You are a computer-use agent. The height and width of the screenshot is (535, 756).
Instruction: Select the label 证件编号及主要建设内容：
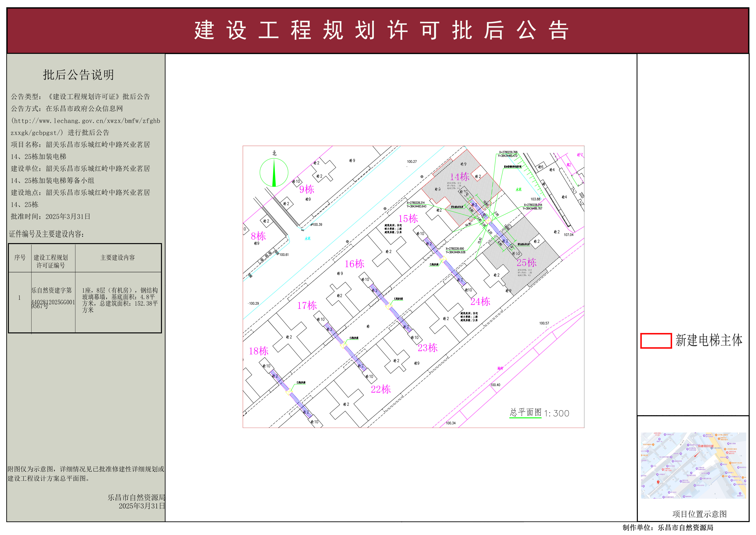pyautogui.click(x=46, y=234)
